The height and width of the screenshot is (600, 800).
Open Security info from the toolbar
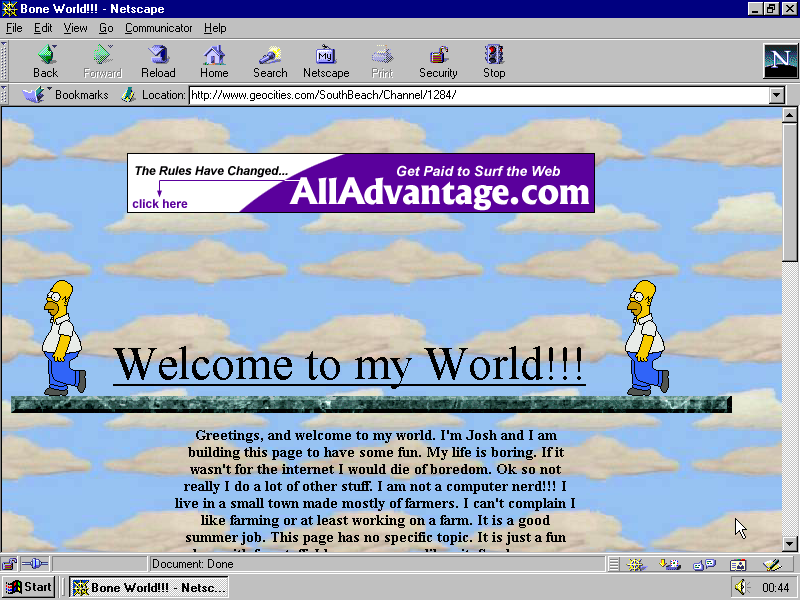point(438,61)
